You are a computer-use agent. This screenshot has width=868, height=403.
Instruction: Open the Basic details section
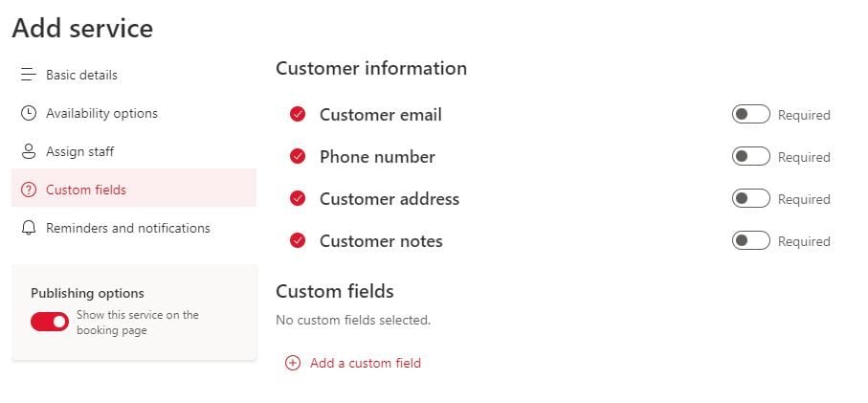81,75
